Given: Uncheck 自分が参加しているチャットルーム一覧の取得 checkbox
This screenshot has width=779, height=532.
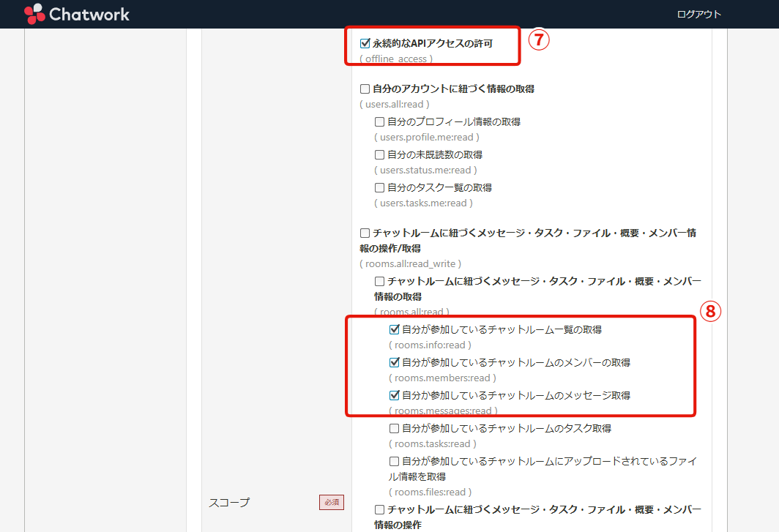Looking at the screenshot, I should (395, 330).
